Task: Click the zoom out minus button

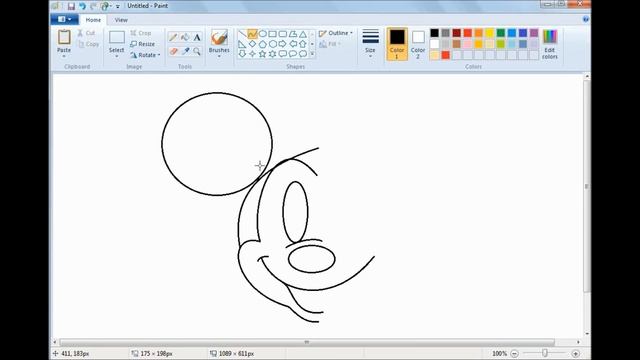Action: pyautogui.click(x=515, y=353)
